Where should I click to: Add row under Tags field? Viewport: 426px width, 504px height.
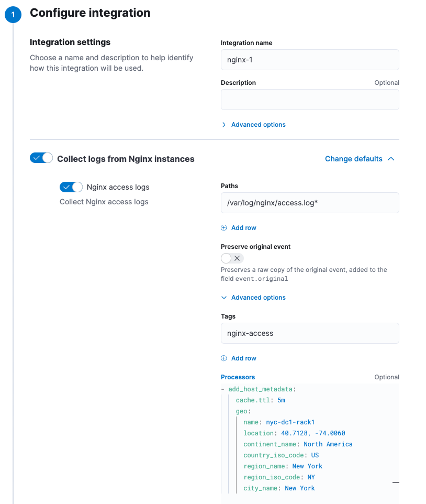pyautogui.click(x=243, y=358)
